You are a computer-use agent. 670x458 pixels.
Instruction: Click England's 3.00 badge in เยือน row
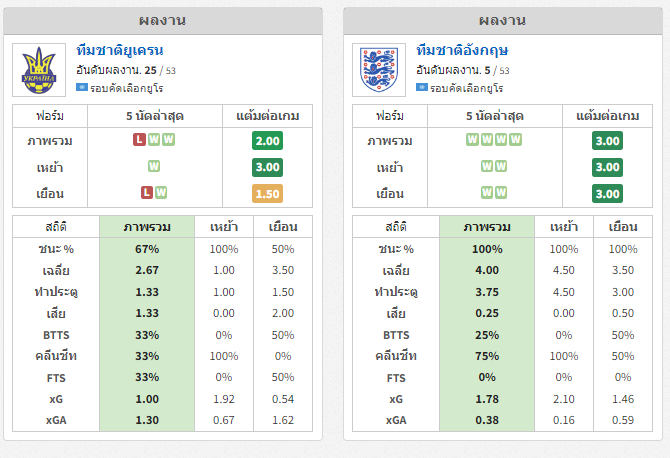tap(607, 194)
